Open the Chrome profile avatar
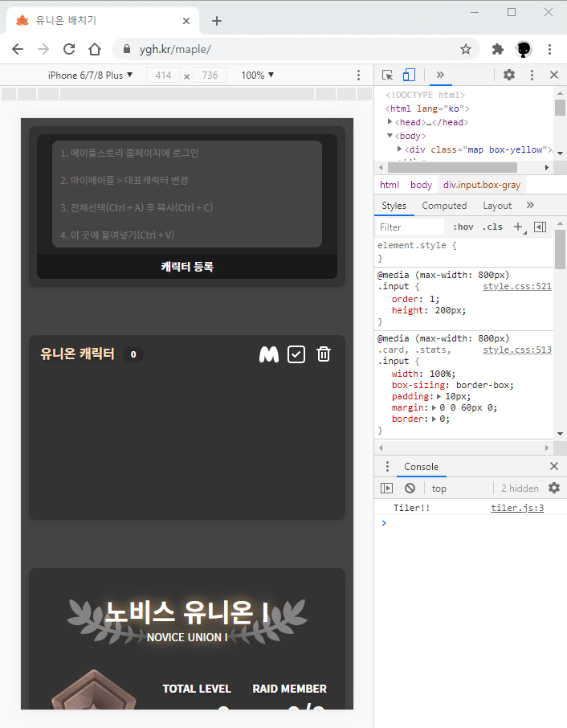The height and width of the screenshot is (728, 567). point(524,49)
